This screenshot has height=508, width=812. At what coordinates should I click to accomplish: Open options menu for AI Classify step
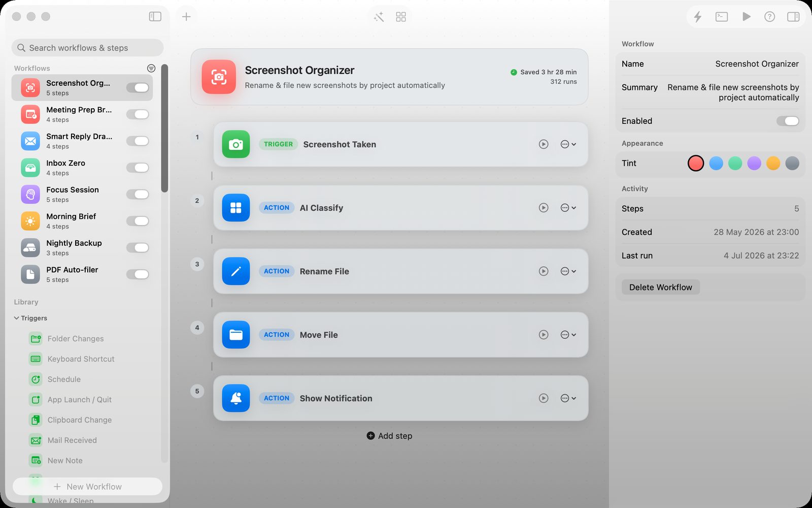pyautogui.click(x=568, y=208)
